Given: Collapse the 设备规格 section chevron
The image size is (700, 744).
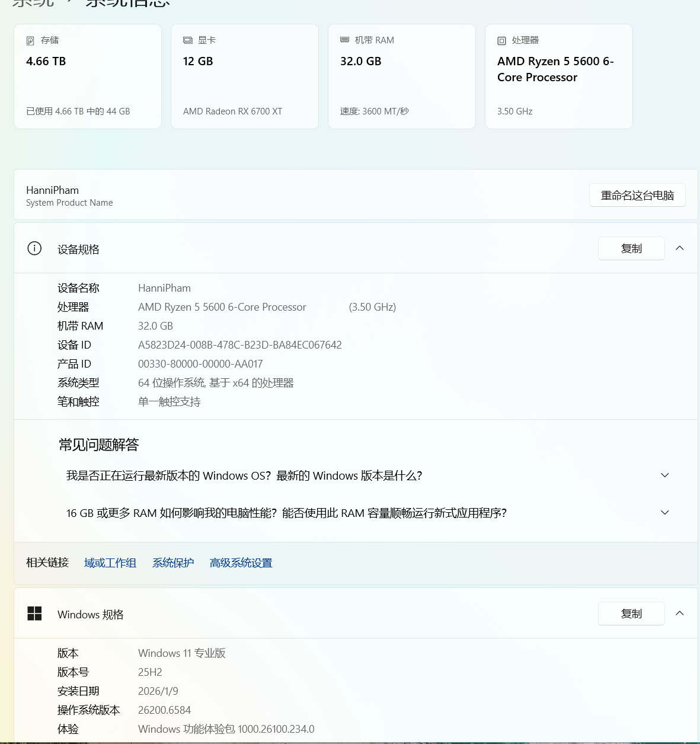Looking at the screenshot, I should [x=680, y=248].
